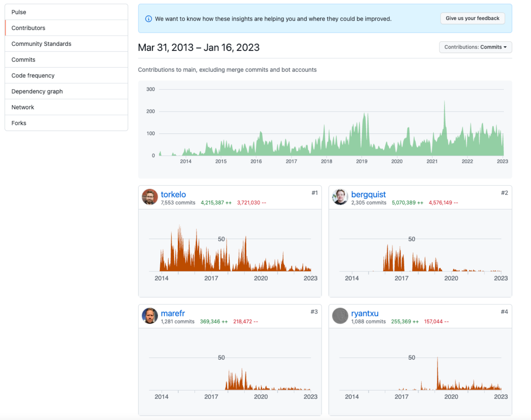Open the marefr username link
This screenshot has height=420, width=531.
point(173,313)
